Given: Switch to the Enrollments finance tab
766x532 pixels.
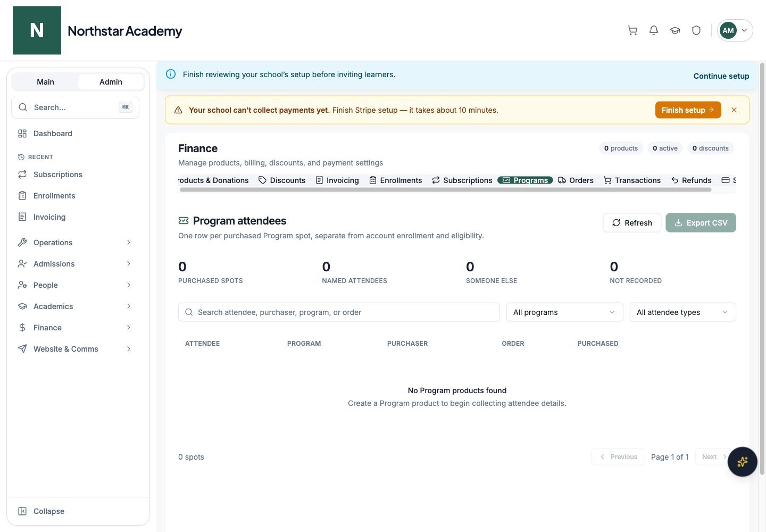Looking at the screenshot, I should tap(396, 180).
